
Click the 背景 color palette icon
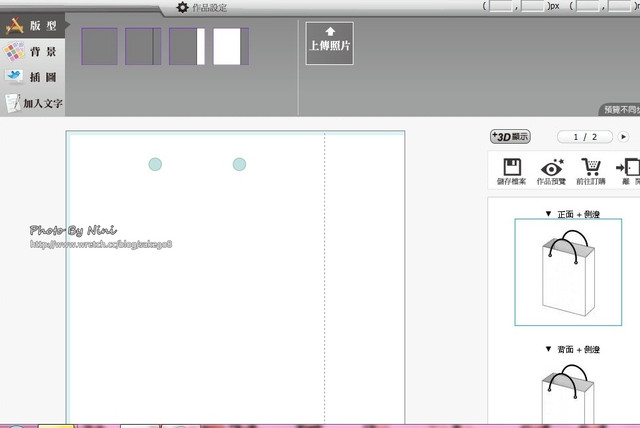14,51
